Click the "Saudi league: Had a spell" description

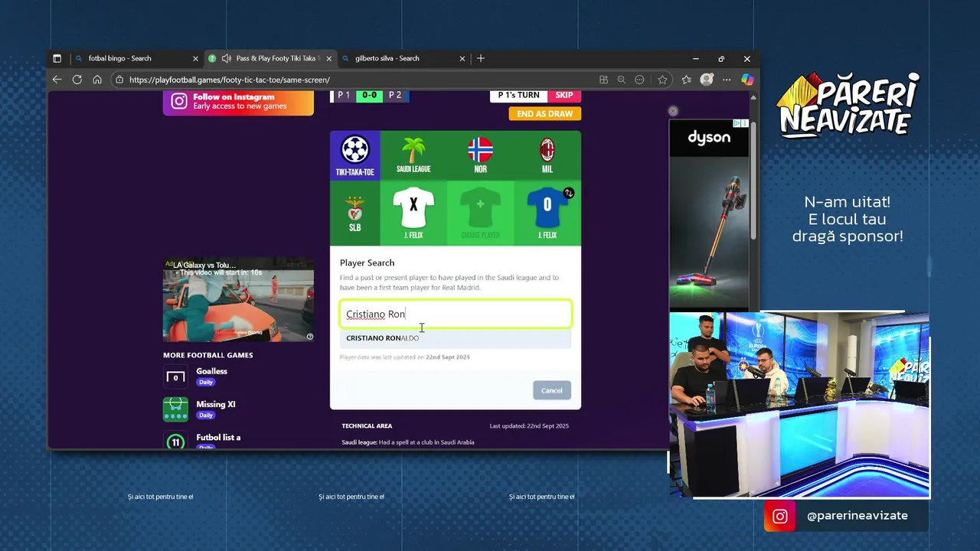click(x=408, y=442)
